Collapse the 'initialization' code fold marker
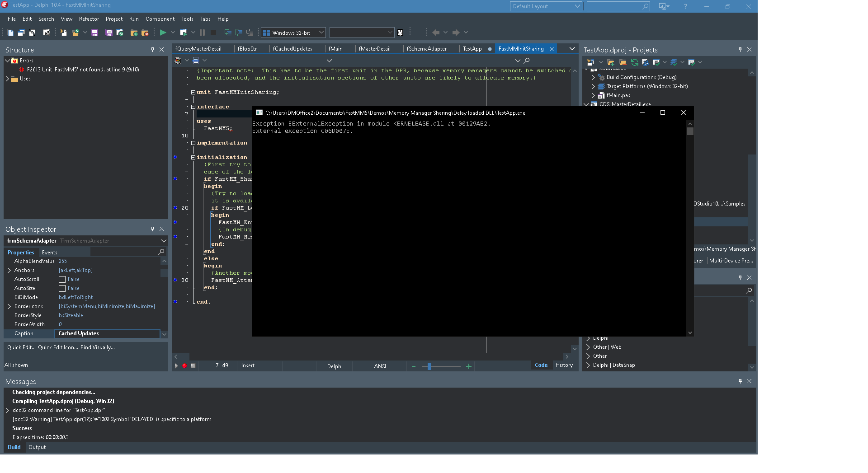Viewport: 868px width, 473px height. pos(193,158)
